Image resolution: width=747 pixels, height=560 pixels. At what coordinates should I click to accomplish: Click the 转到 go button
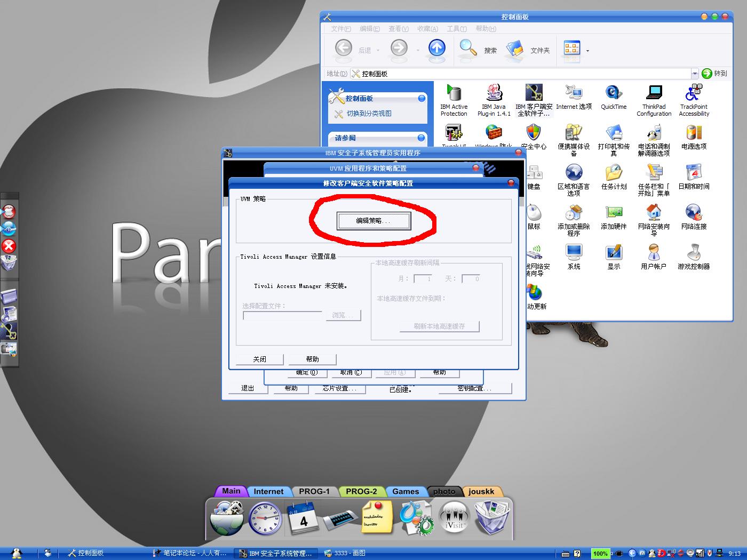coord(714,74)
